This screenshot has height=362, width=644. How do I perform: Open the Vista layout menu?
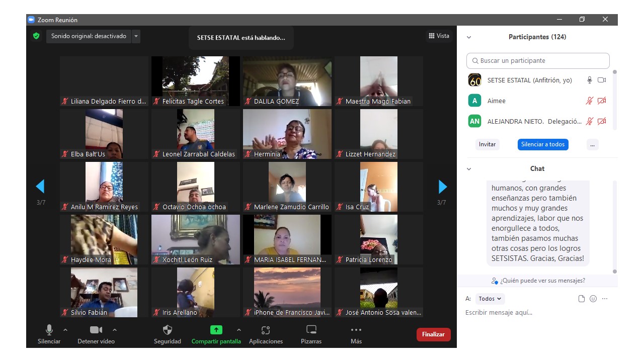pos(439,36)
